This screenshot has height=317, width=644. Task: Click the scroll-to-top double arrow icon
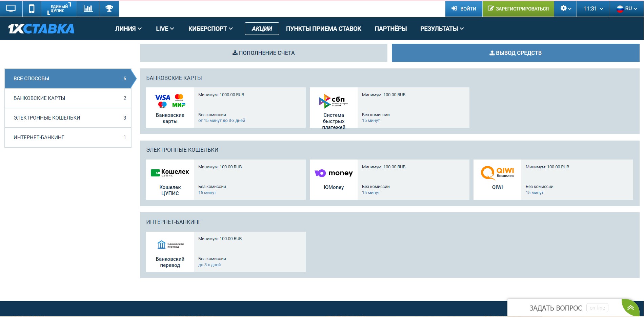(630, 308)
